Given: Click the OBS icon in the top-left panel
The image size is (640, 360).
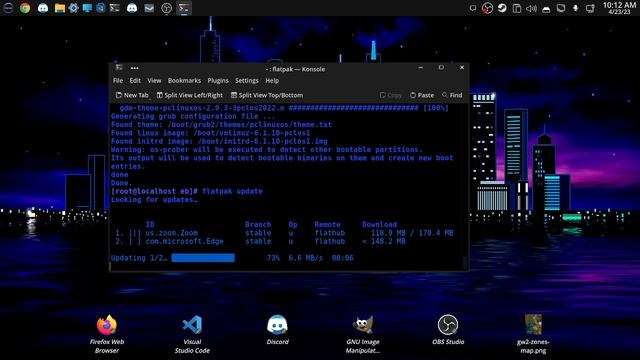Looking at the screenshot, I should click(x=167, y=8).
